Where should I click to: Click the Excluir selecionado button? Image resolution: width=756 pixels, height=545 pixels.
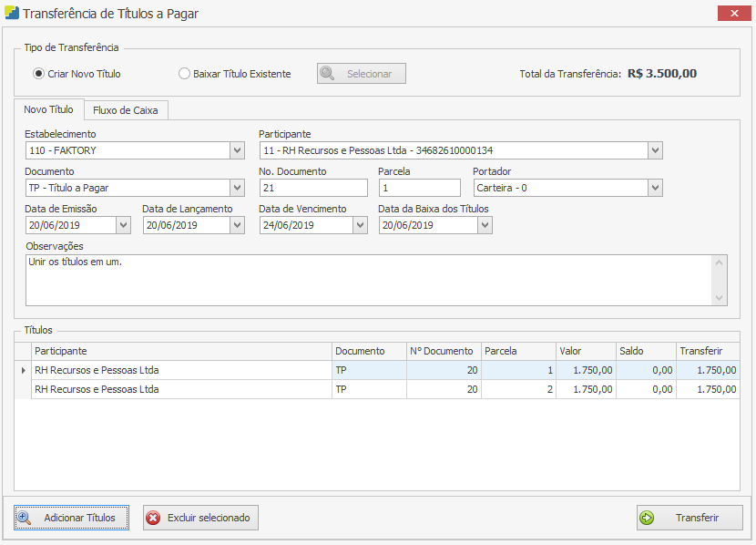200,518
